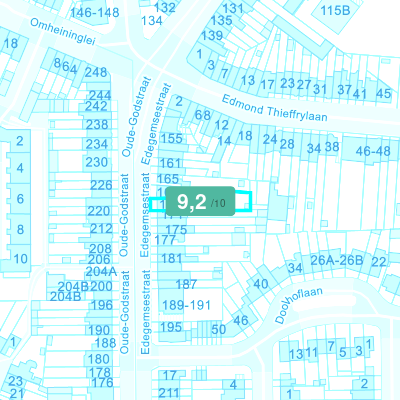The image size is (400, 400).
Task: Click house number 187 parcel
Action: click(186, 284)
